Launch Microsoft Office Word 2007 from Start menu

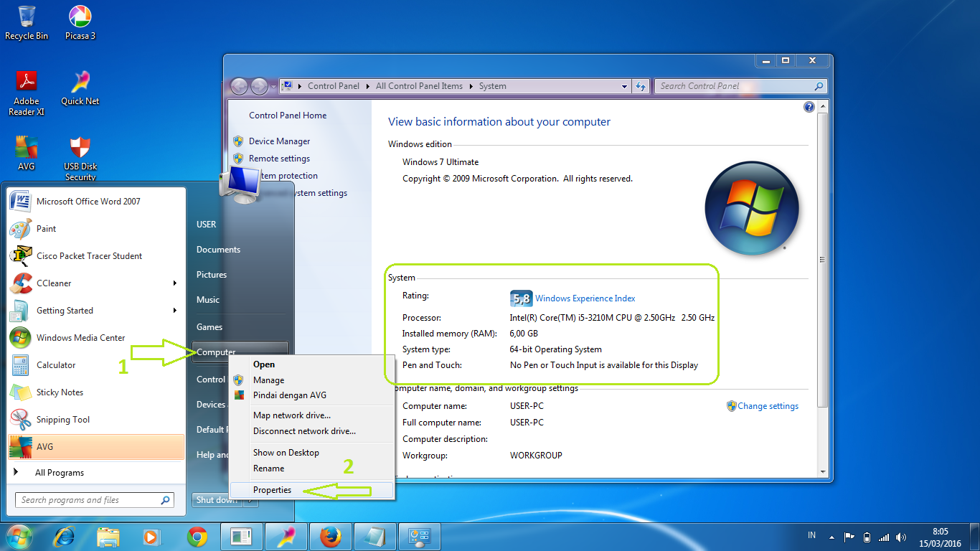click(96, 202)
